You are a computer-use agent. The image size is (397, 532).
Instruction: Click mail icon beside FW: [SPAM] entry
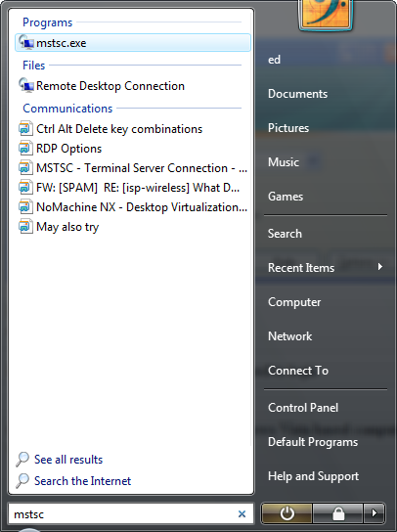(x=25, y=188)
